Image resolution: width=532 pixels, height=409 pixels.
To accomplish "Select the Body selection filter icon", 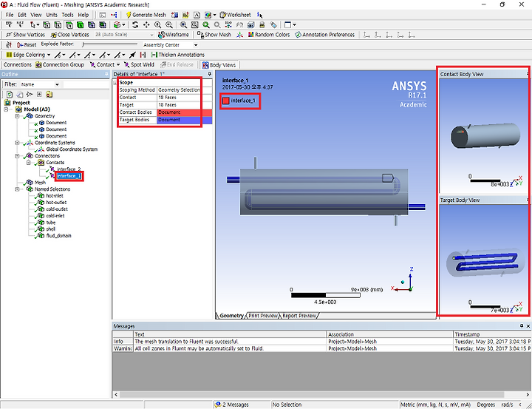I will pos(80,25).
